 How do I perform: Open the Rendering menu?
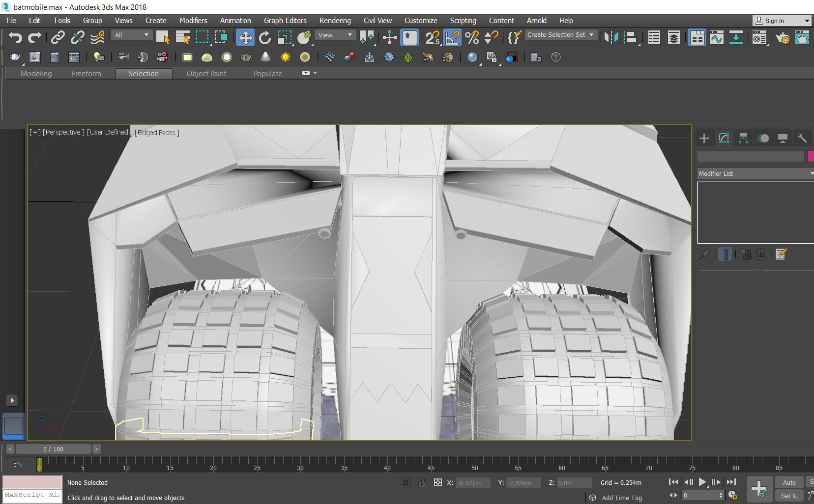[x=335, y=21]
